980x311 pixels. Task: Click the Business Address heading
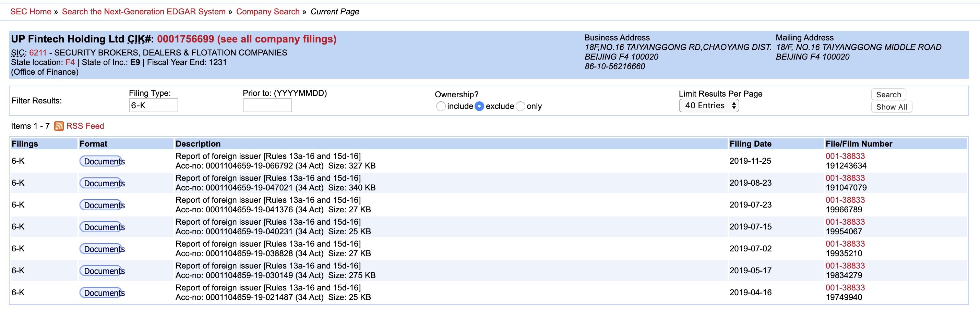(x=617, y=38)
